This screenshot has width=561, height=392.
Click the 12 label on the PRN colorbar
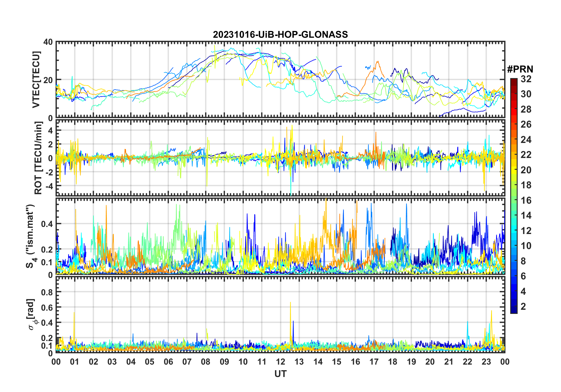[526, 230]
